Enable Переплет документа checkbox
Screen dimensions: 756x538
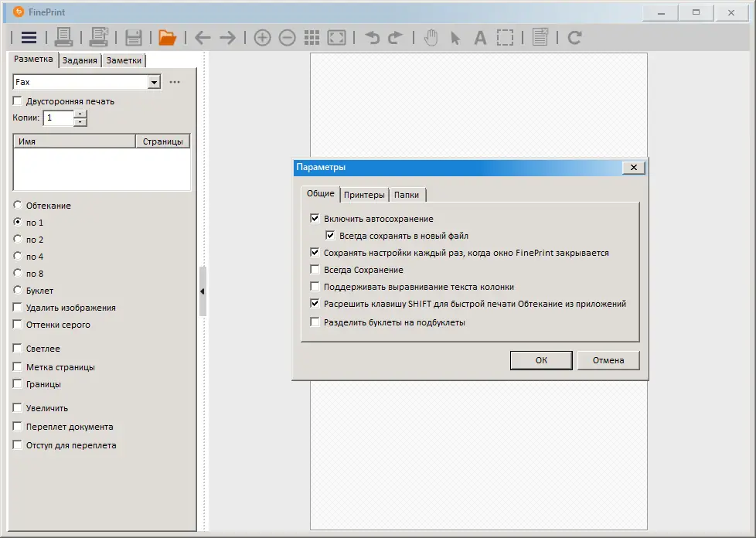click(17, 426)
